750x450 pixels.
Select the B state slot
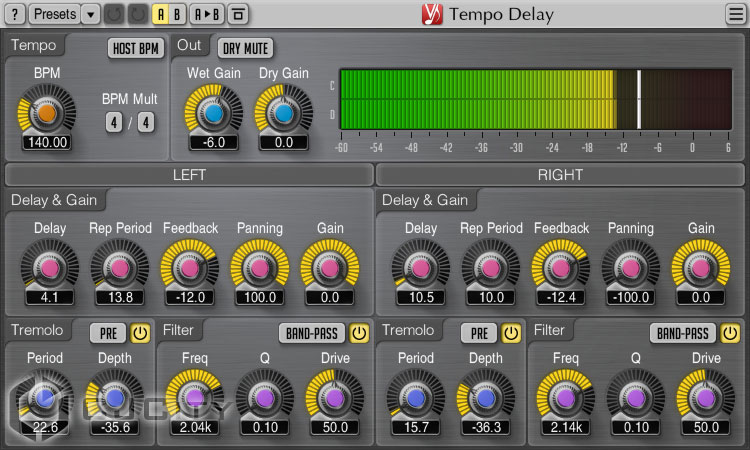[x=177, y=14]
